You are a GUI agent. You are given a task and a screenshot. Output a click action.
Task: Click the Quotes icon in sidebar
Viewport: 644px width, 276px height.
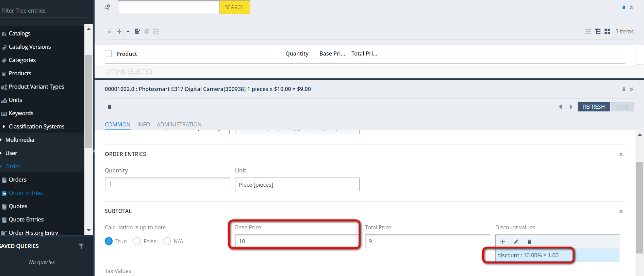4,206
